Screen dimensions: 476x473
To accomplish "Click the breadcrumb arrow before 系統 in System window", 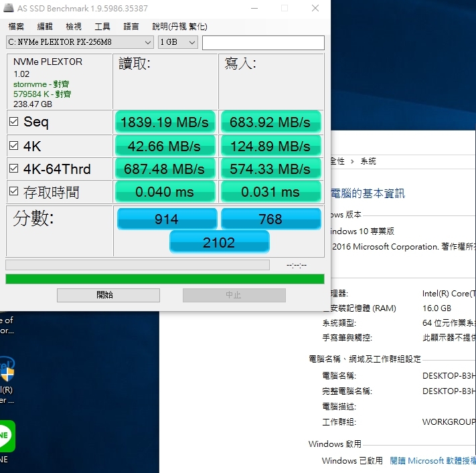I will coord(352,161).
